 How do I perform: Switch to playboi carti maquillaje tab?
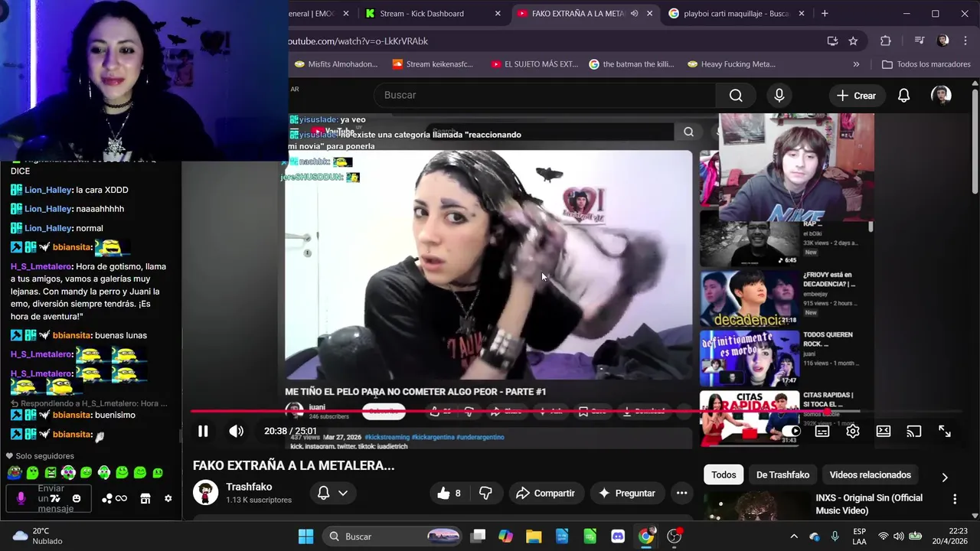pos(737,13)
